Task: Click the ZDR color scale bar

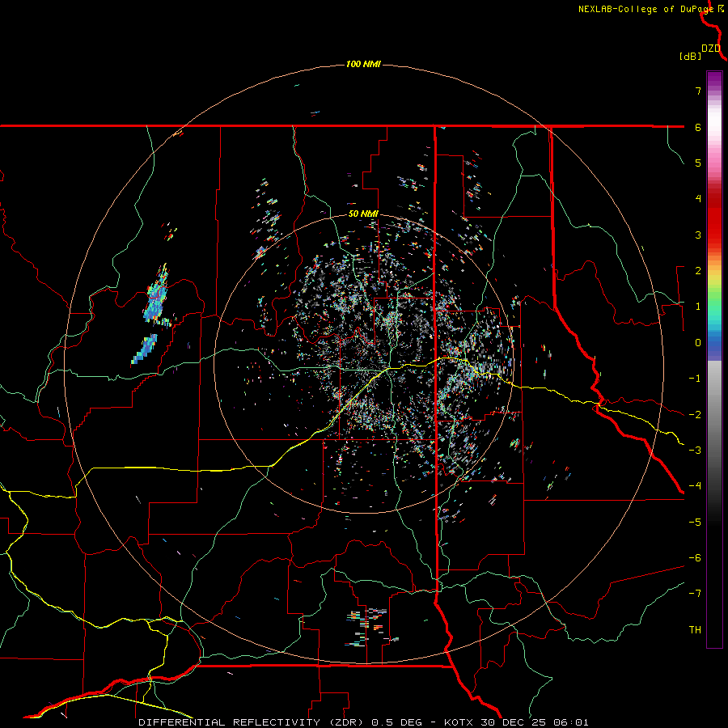Action: point(714,359)
